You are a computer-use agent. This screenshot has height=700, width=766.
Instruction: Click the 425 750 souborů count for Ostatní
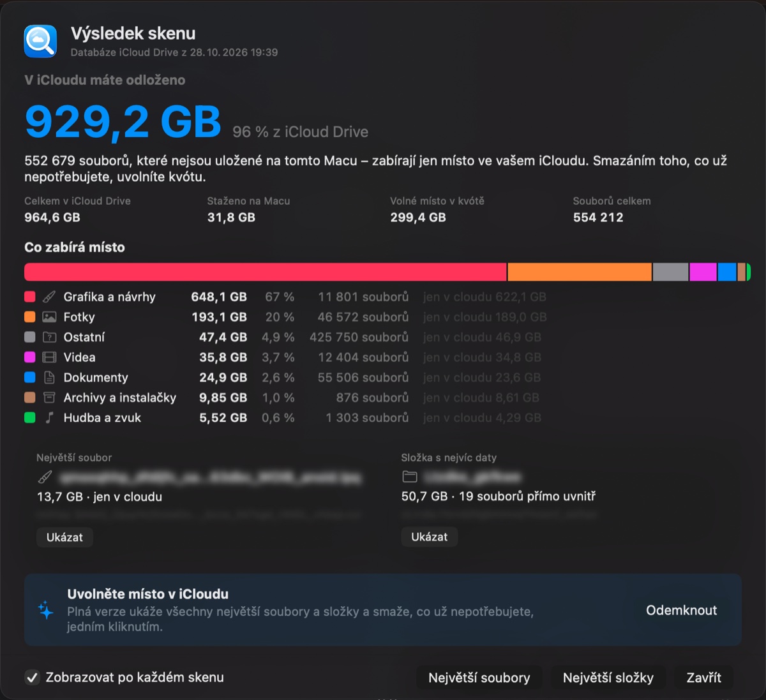[359, 337]
